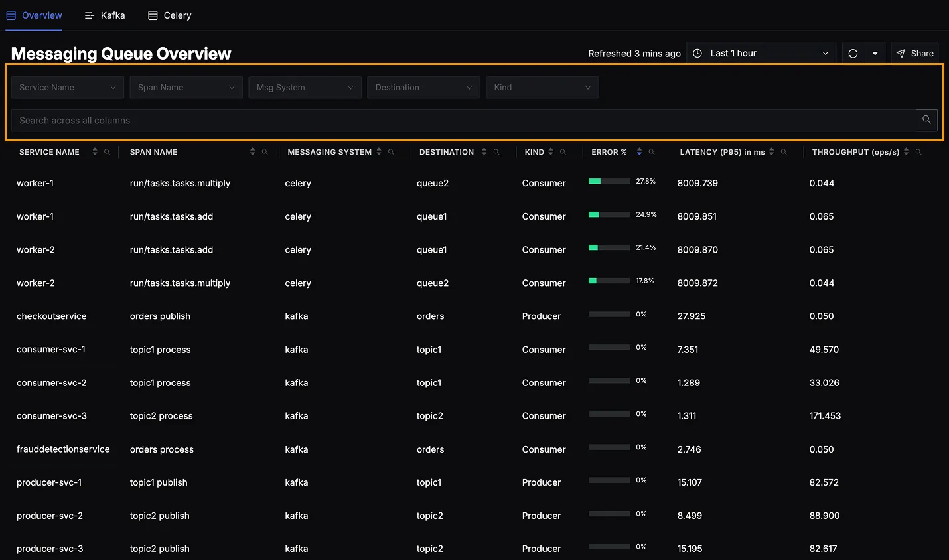Image resolution: width=949 pixels, height=560 pixels.
Task: Focus the Search across all columns field
Action: (x=463, y=120)
